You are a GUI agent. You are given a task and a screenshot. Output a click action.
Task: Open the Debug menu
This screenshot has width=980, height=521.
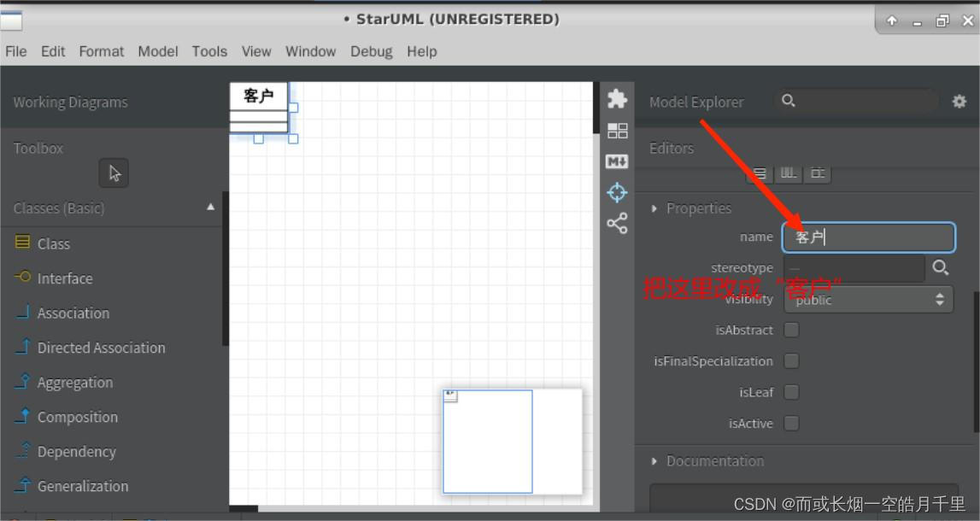pyautogui.click(x=372, y=51)
